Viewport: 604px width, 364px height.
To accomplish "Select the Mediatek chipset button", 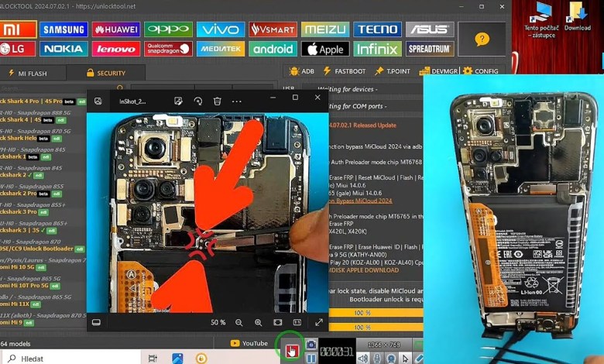I will (x=221, y=49).
